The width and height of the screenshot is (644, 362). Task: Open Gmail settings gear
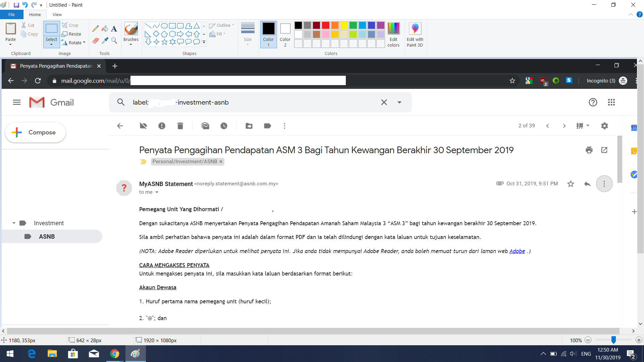[x=604, y=126]
